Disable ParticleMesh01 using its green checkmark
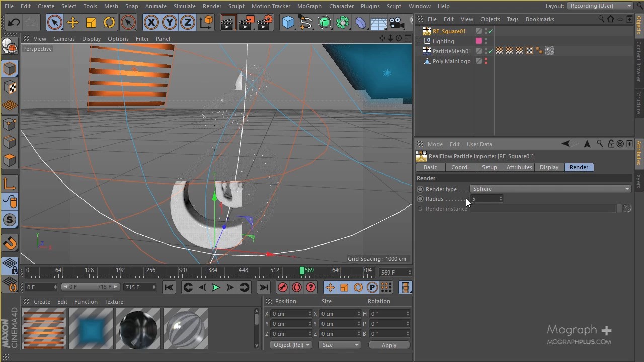 (x=490, y=50)
